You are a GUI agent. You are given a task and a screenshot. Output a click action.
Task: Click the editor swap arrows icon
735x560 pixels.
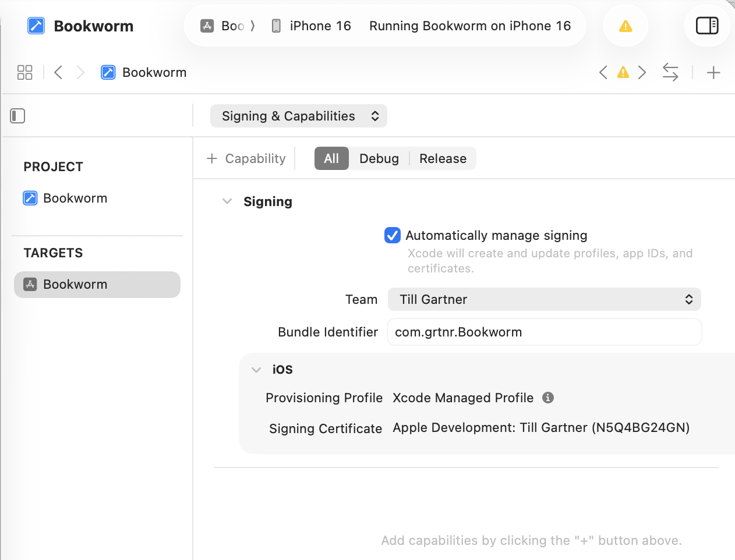pos(670,72)
